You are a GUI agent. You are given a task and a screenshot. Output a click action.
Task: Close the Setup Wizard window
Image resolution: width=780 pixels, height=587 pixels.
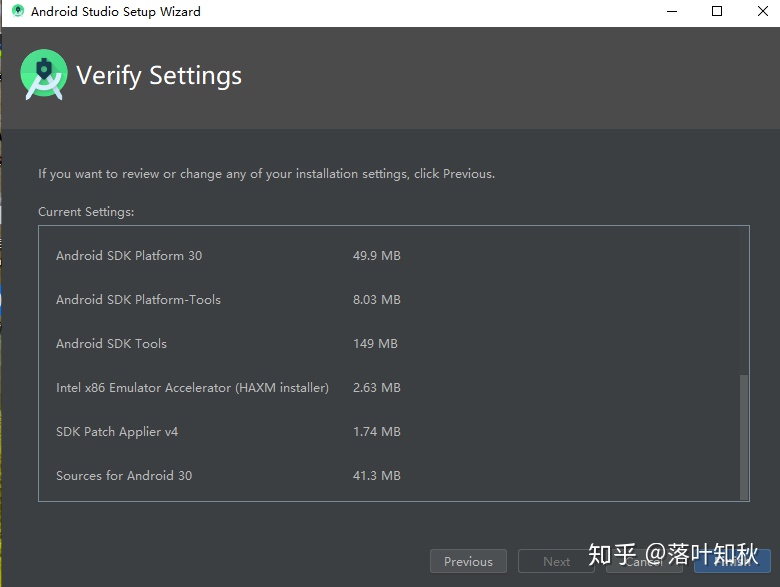pos(762,11)
